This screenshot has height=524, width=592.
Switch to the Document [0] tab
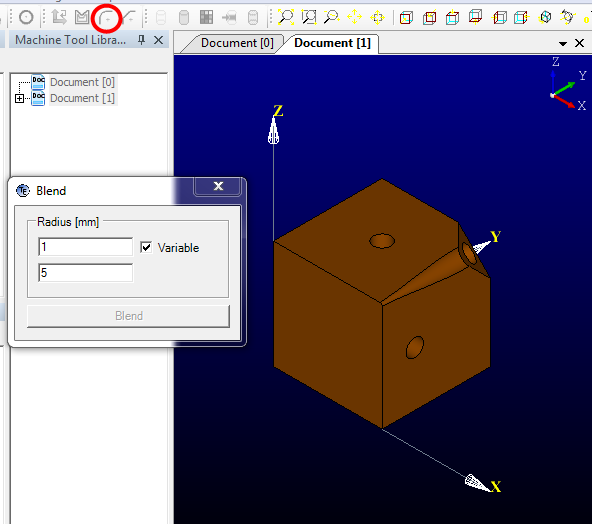coord(237,43)
